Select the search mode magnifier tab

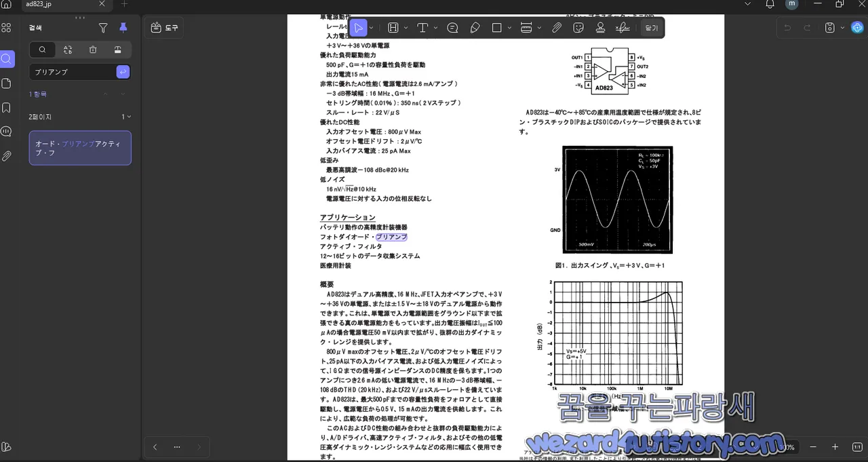point(42,50)
